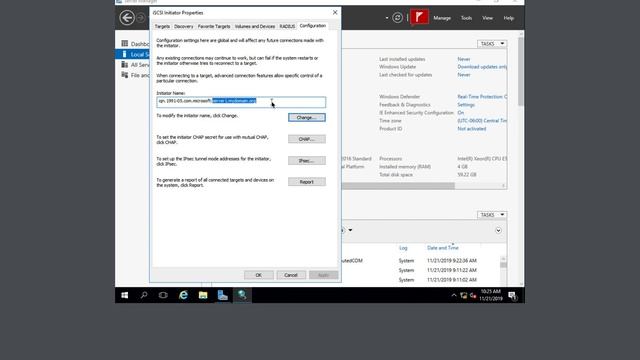
Task: Click the volume tray icon
Action: coord(473,295)
